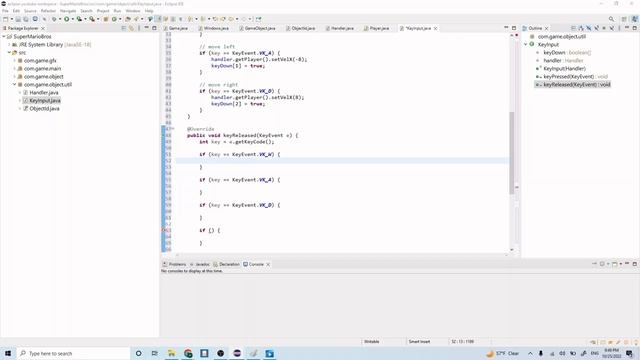Open the Declaration view tab
640x360 pixels.
tap(227, 264)
